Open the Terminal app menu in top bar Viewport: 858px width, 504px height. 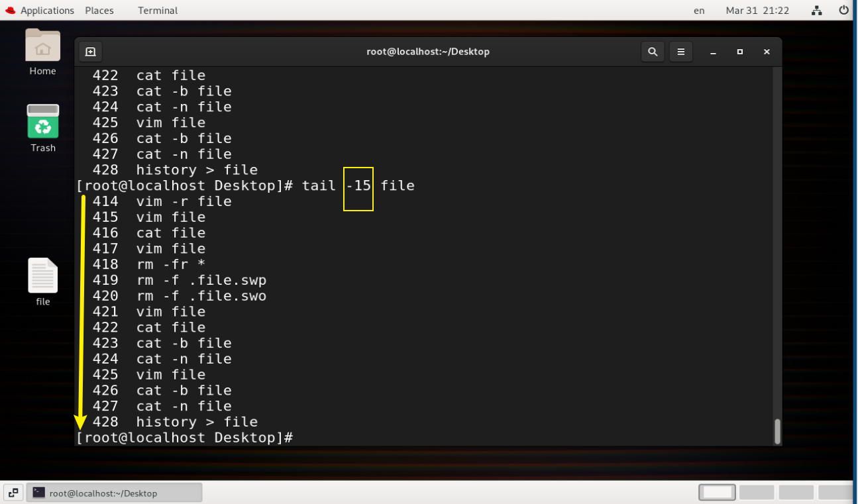(158, 11)
